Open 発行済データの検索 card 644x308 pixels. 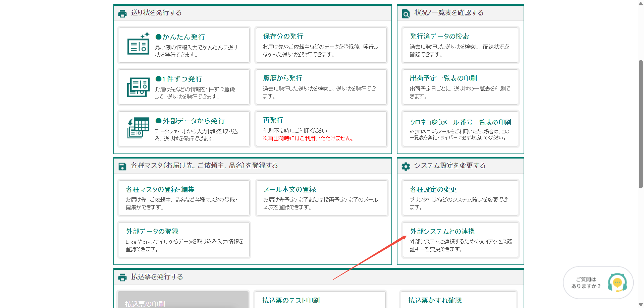[460, 45]
